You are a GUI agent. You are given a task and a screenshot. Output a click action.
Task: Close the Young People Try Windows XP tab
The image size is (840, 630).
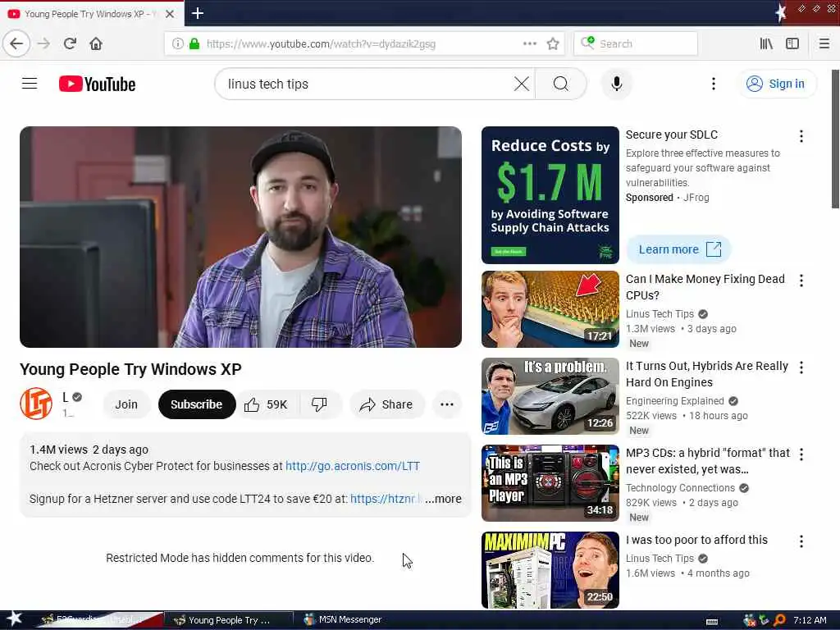coord(170,14)
